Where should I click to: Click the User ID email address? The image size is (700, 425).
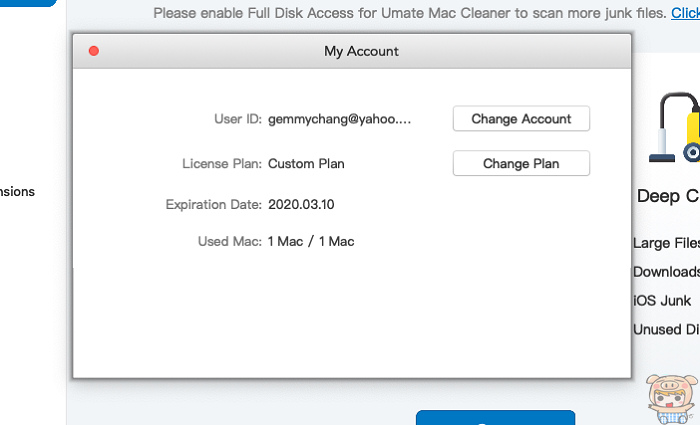click(x=339, y=119)
